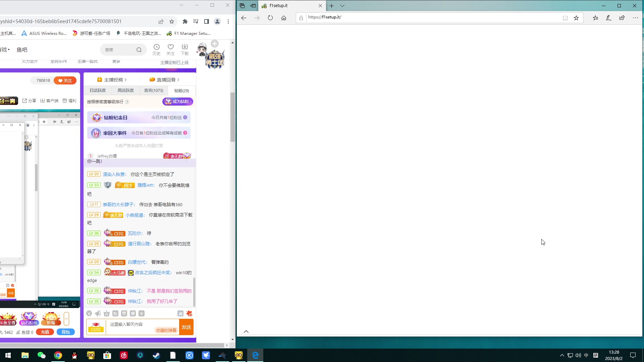Toggle Chrome side panel icon
The height and width of the screenshot is (362, 644).
(207, 21)
